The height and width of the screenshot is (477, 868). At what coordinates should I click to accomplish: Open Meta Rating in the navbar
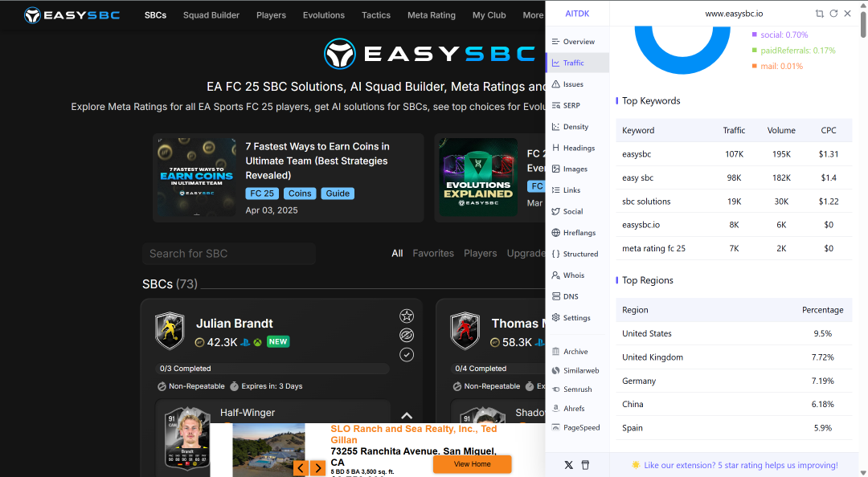click(x=432, y=15)
